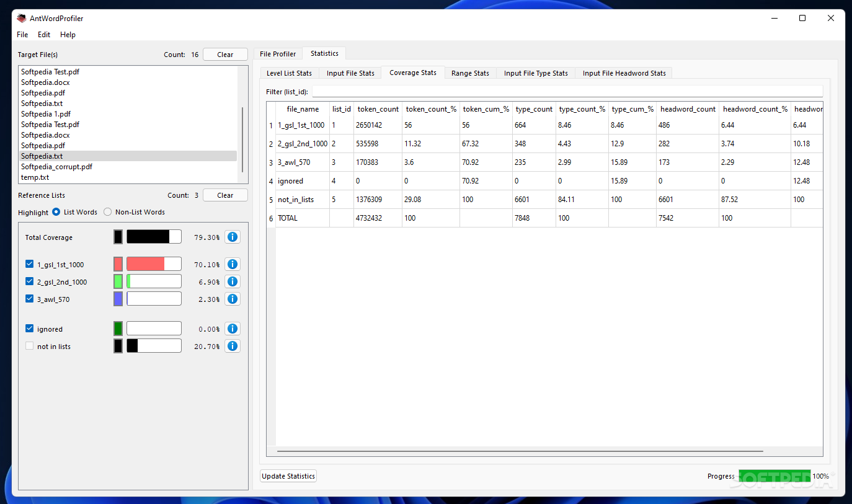
Task: Uncheck the 1_gsl_1st_1000 checkbox
Action: [29, 264]
